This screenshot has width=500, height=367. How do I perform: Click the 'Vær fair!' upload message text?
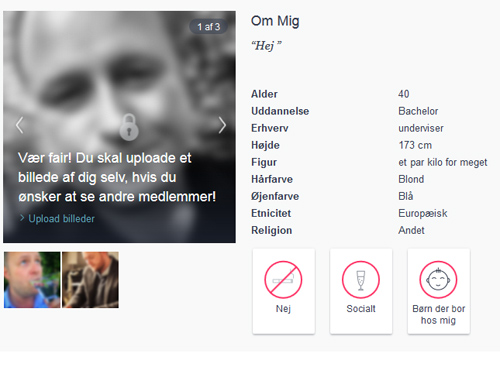117,177
